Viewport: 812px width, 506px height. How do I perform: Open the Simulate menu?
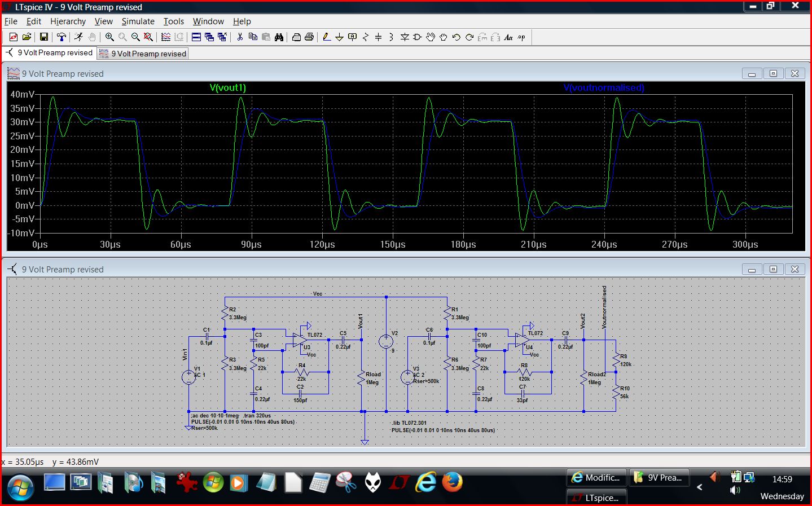[x=138, y=21]
